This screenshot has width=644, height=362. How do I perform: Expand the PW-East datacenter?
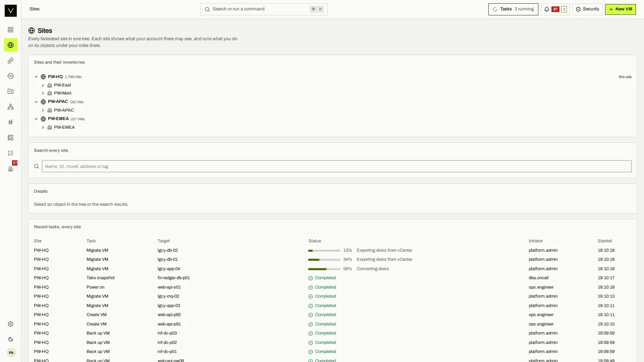click(43, 85)
